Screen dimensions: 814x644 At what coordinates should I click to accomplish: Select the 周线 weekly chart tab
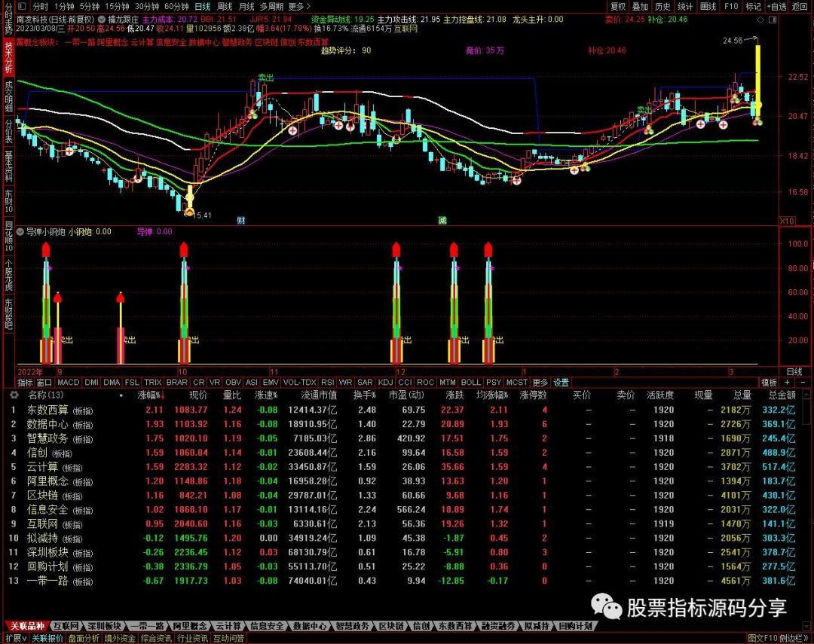coord(225,6)
